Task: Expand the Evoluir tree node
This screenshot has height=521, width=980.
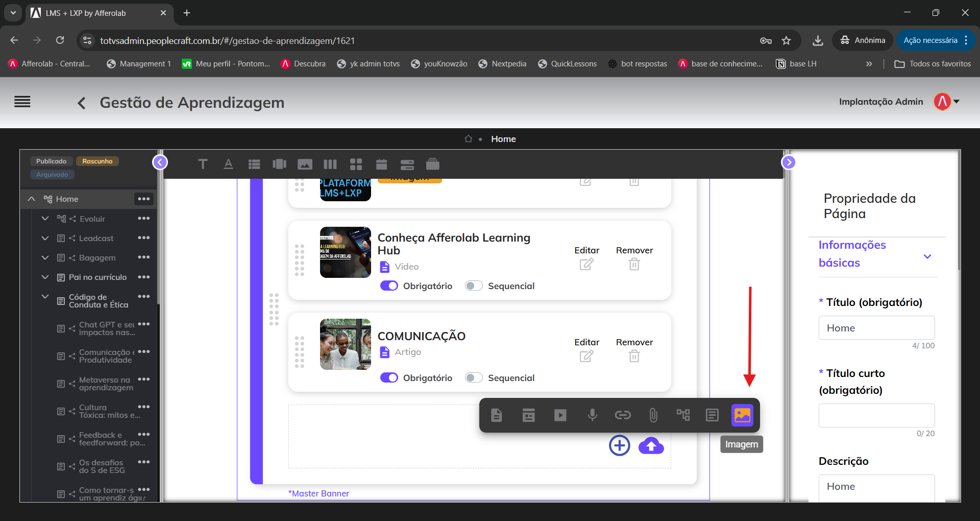Action: (x=45, y=218)
